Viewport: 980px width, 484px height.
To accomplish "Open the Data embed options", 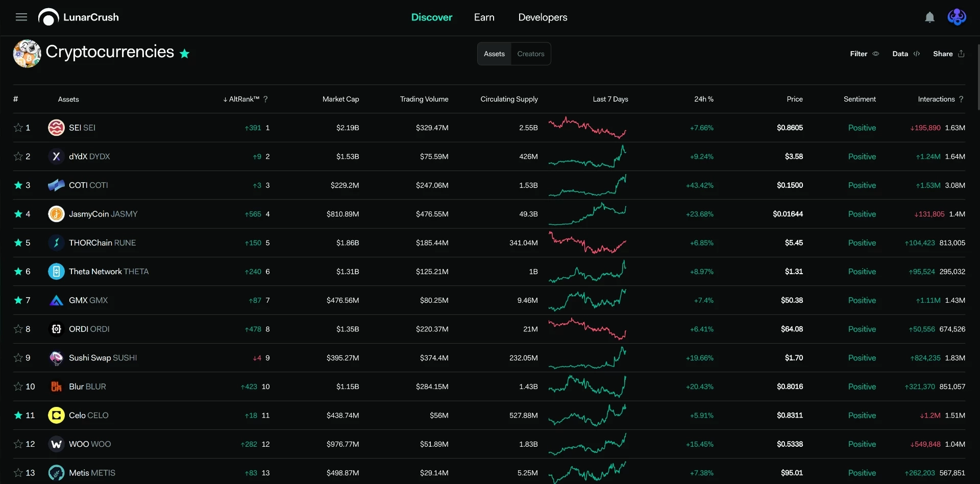I will tap(906, 54).
